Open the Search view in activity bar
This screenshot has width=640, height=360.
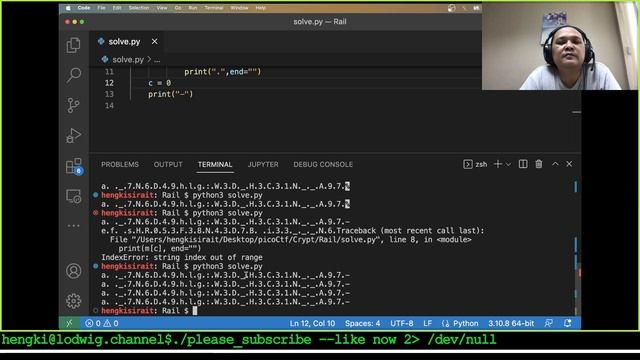coord(73,75)
